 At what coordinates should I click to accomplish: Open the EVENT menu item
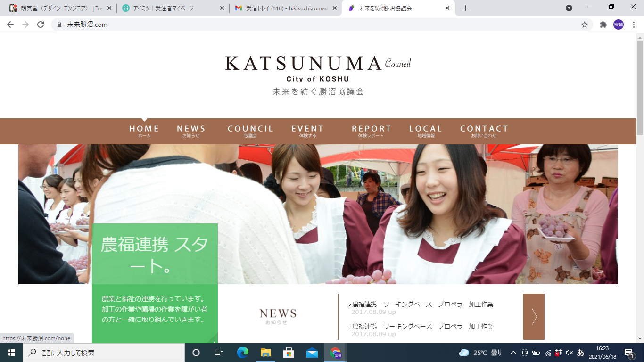click(x=307, y=131)
